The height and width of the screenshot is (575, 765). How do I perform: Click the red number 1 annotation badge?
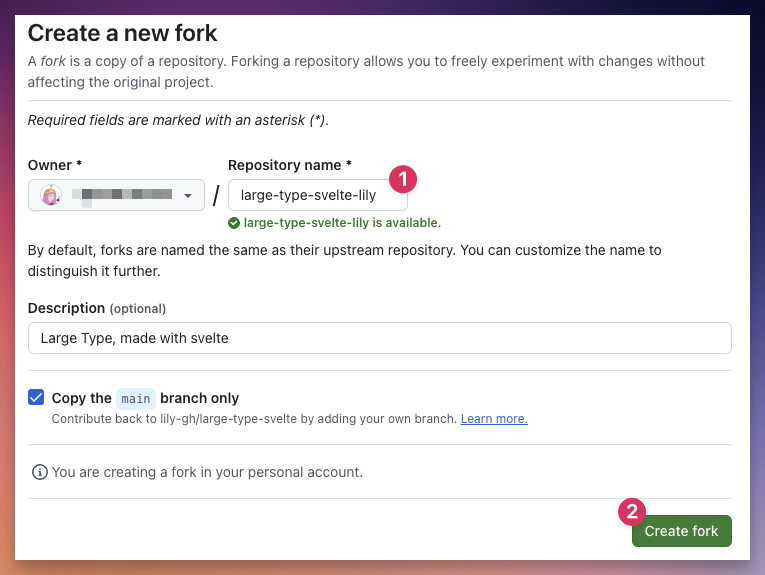(x=403, y=179)
